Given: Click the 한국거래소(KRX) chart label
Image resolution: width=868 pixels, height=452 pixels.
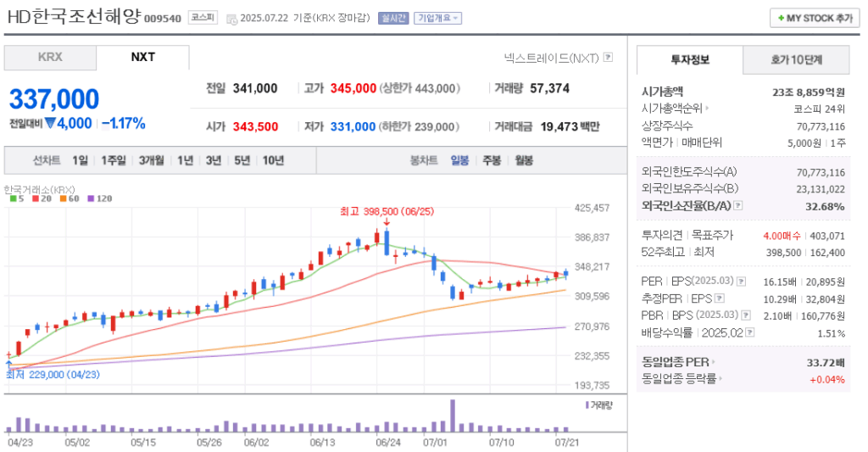Looking at the screenshot, I should (39, 189).
